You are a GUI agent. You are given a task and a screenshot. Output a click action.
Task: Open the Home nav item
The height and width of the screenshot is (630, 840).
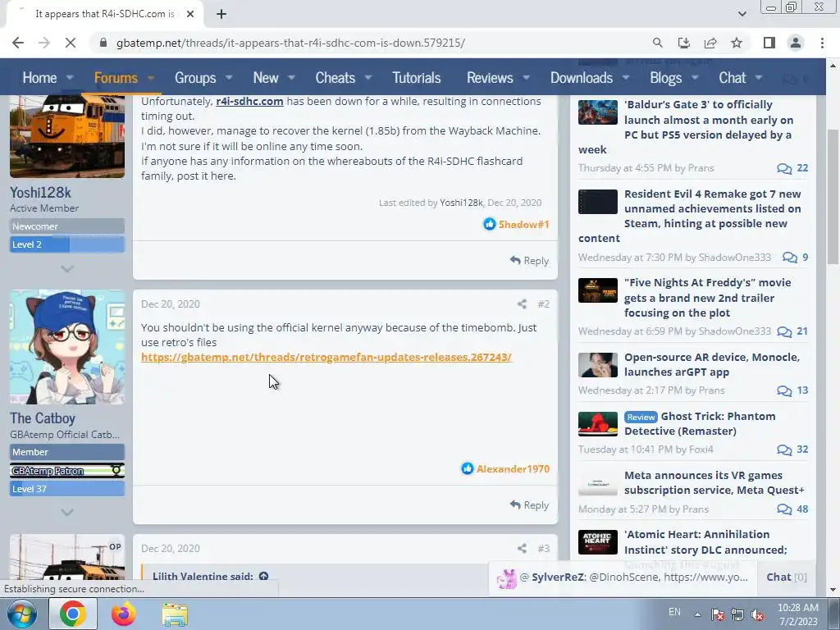[x=39, y=78]
